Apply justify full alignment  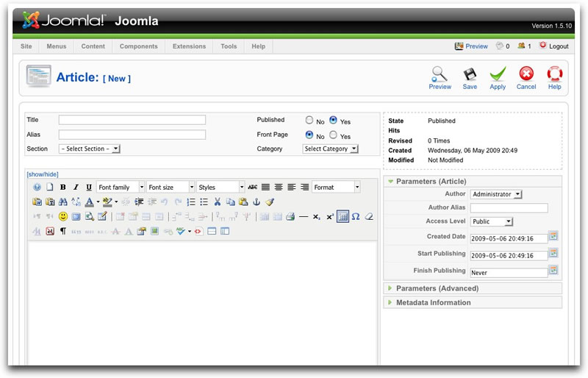coord(266,187)
